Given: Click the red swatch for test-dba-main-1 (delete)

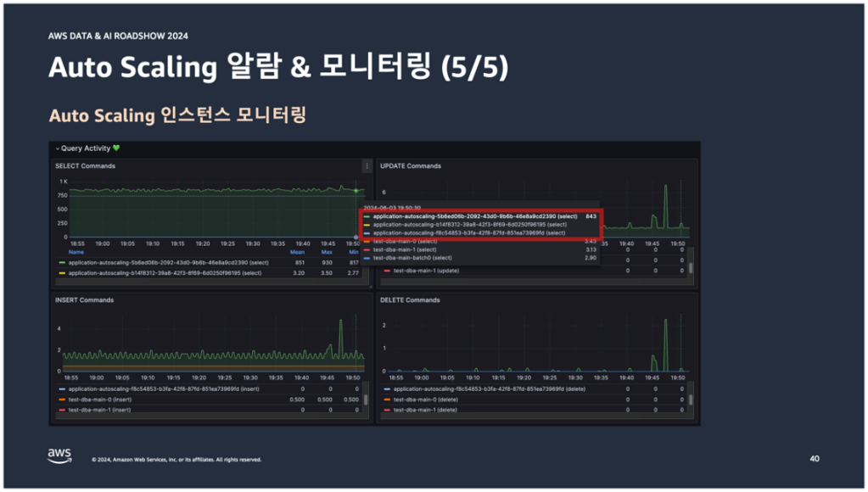Looking at the screenshot, I should pyautogui.click(x=387, y=410).
